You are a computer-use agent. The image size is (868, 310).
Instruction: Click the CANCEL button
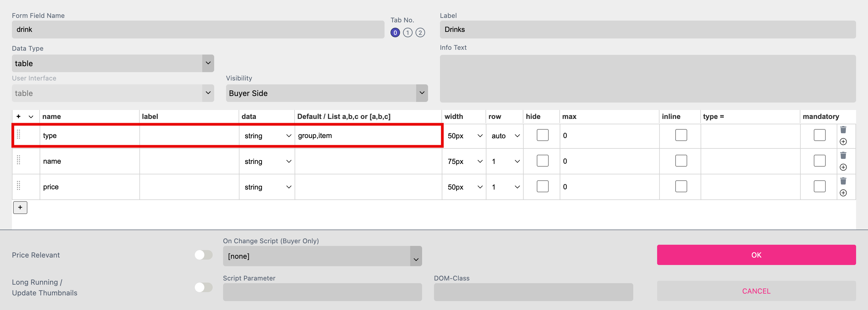756,291
